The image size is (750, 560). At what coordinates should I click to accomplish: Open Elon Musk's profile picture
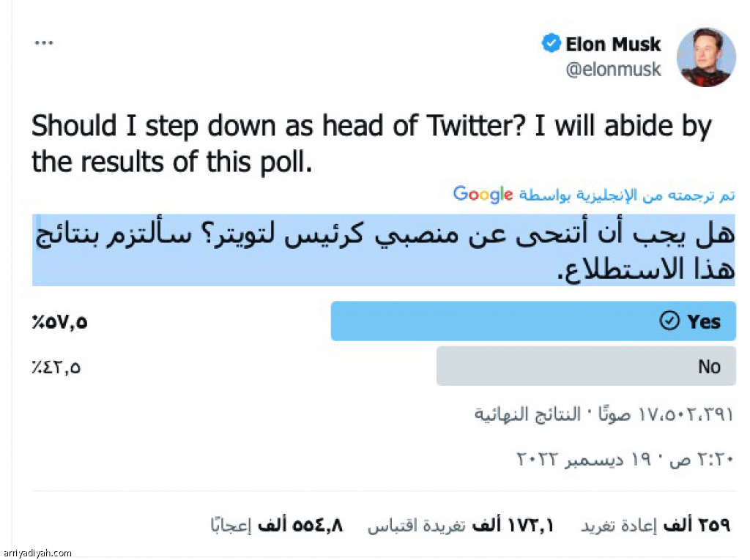706,57
